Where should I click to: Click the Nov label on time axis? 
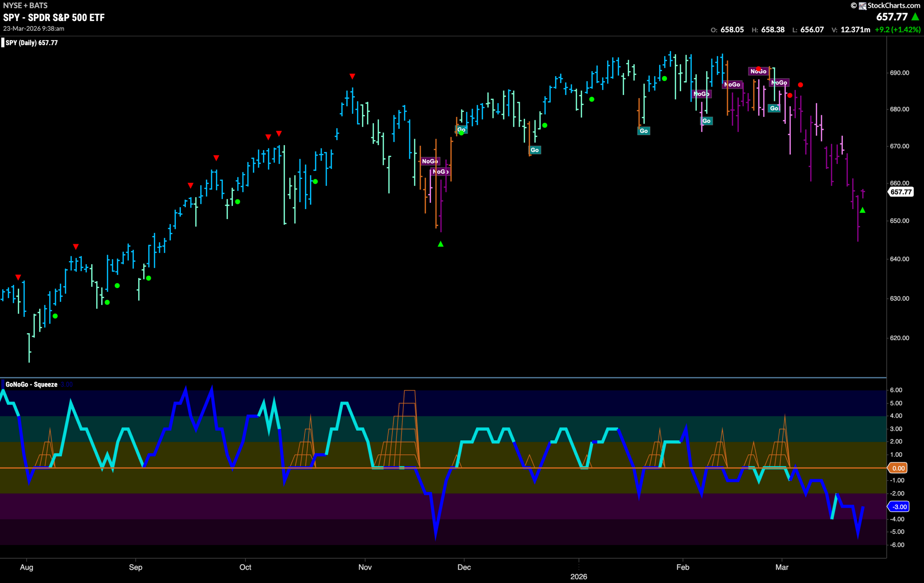tap(365, 567)
